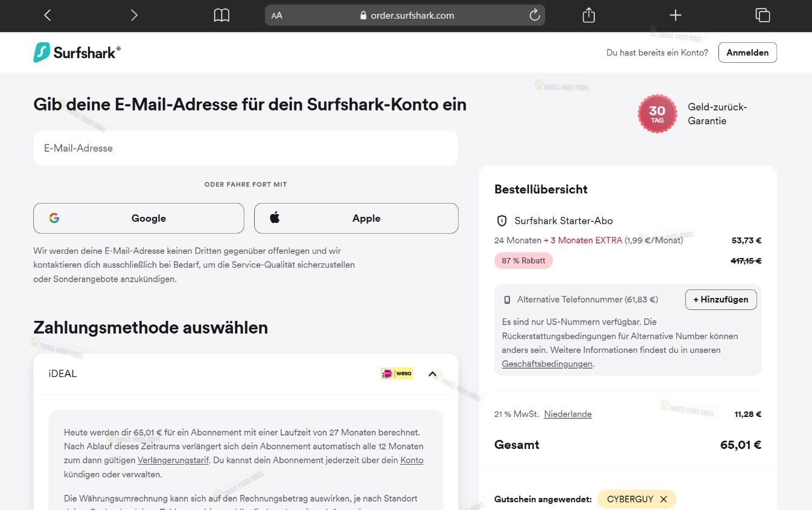Click the shield icon beside Starter-Abo
This screenshot has height=510, width=812.
(x=501, y=221)
